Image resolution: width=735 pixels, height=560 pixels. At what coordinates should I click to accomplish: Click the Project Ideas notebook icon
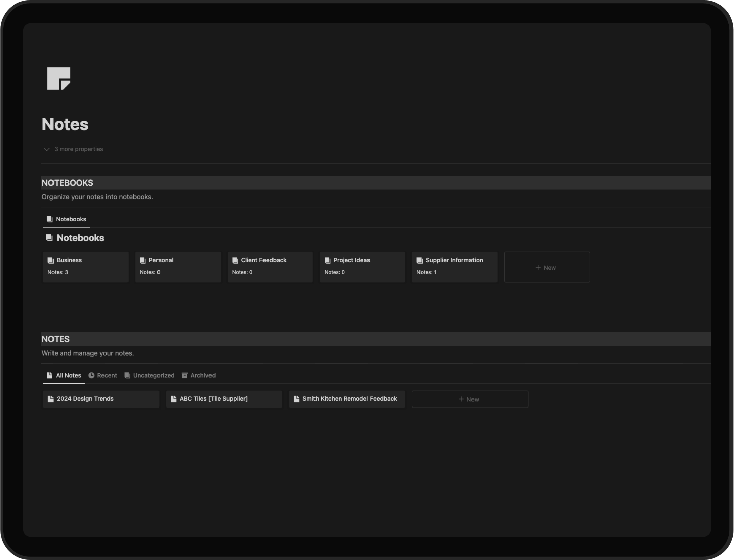click(x=328, y=261)
